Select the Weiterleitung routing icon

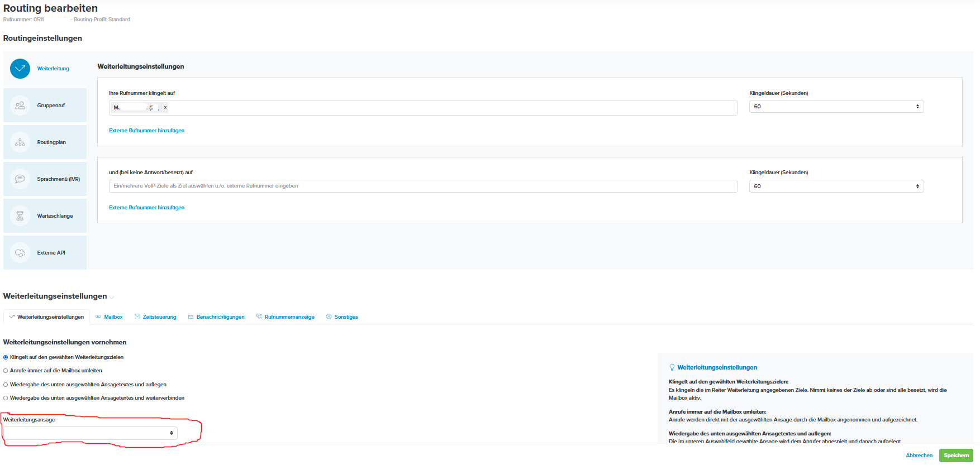(20, 69)
